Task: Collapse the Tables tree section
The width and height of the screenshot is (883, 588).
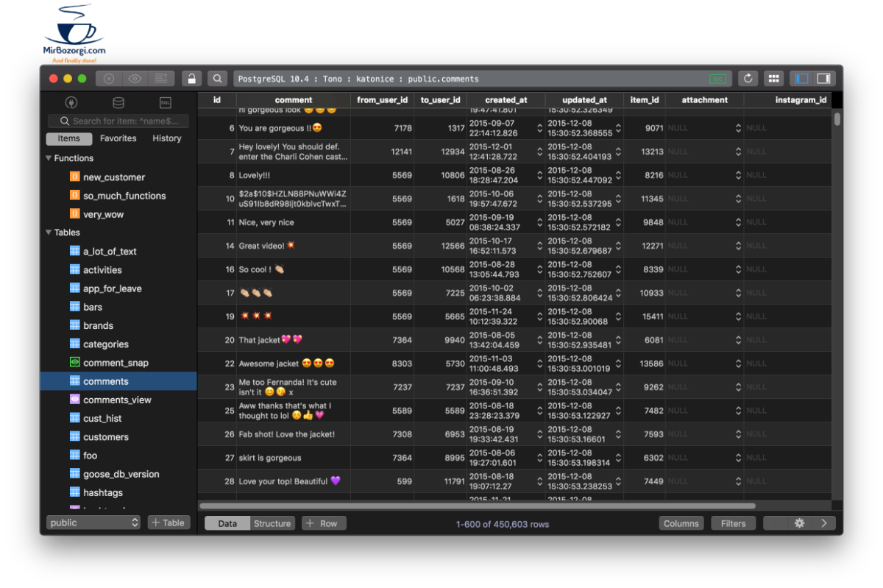Action: click(49, 233)
